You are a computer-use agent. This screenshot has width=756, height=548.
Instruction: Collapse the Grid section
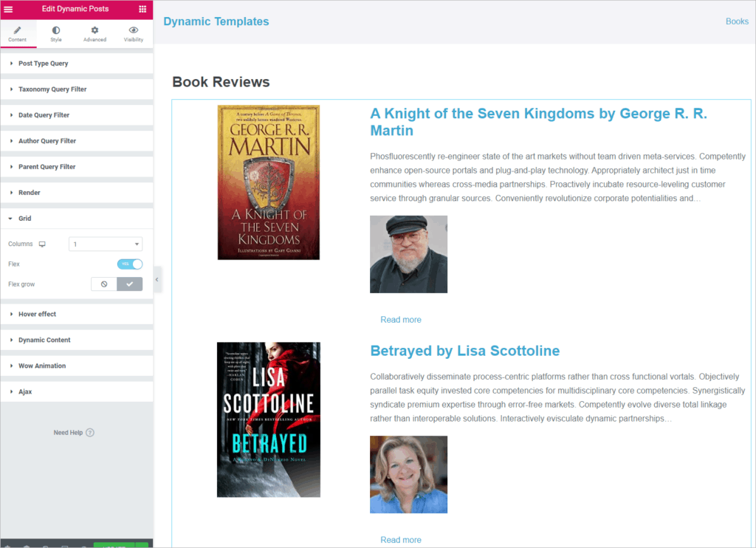coord(24,219)
